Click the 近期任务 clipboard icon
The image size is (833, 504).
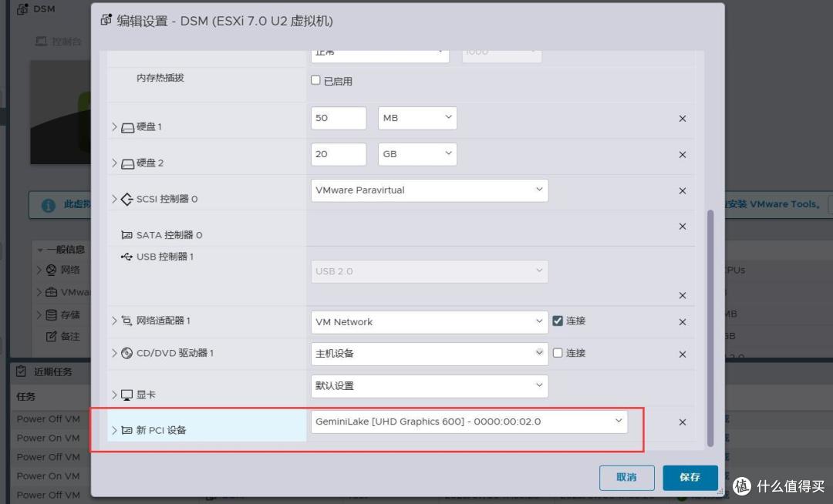click(x=21, y=371)
